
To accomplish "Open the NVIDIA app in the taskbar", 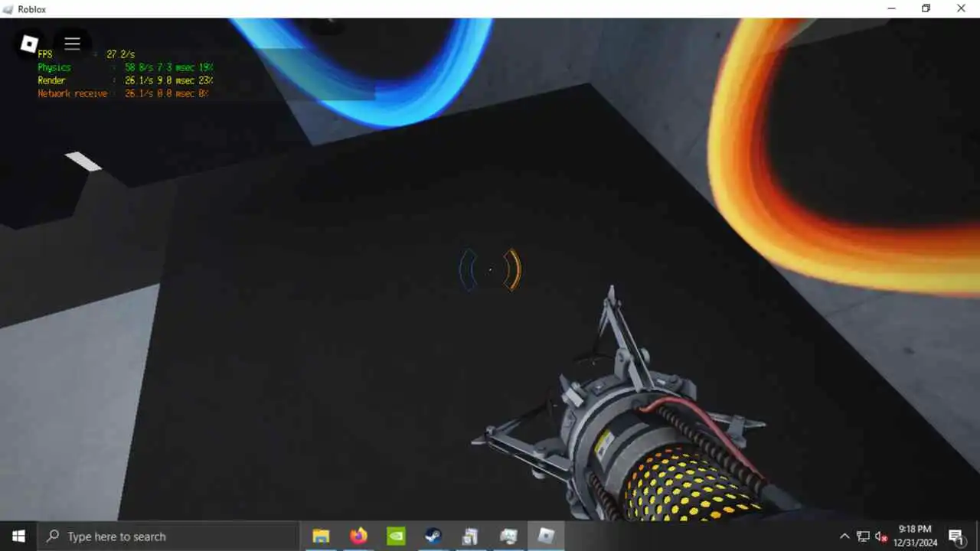I will [x=396, y=536].
